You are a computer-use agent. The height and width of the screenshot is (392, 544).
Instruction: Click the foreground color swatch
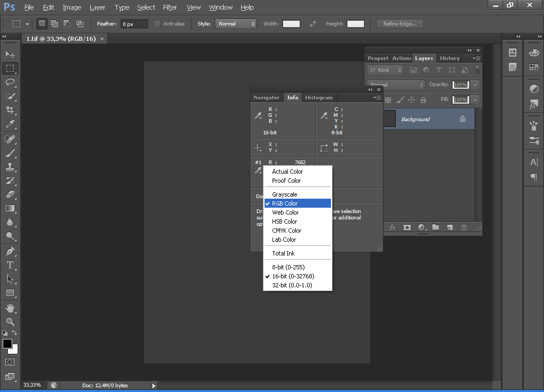pyautogui.click(x=7, y=344)
